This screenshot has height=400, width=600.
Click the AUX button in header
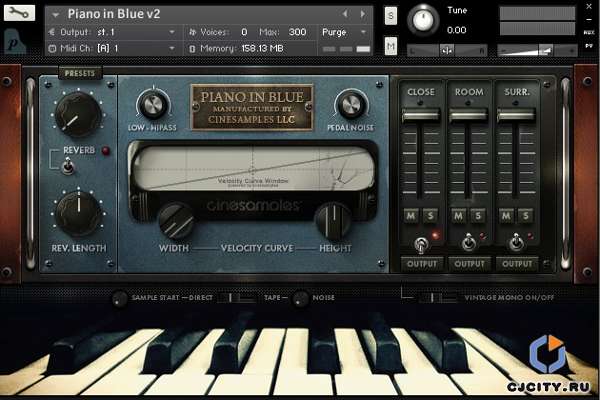[x=589, y=33]
